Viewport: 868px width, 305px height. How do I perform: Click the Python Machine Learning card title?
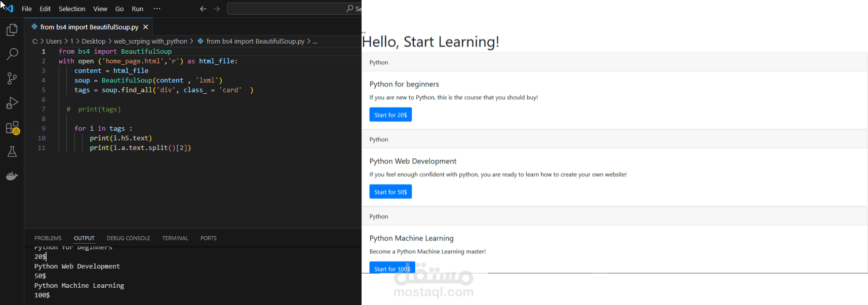pyautogui.click(x=411, y=238)
